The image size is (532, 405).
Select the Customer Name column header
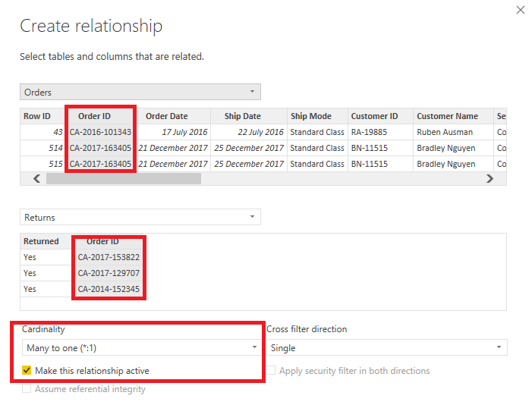point(447,116)
